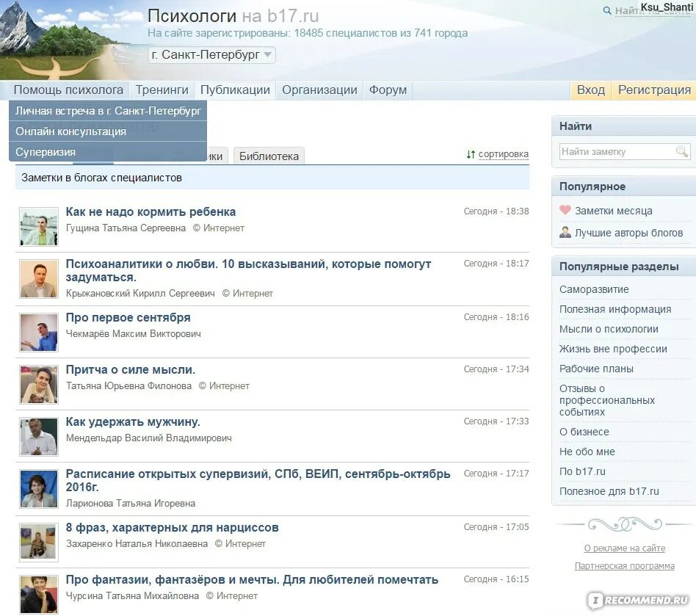The image size is (696, 616).
Task: Switch to the Библиотека tab
Action: (269, 156)
